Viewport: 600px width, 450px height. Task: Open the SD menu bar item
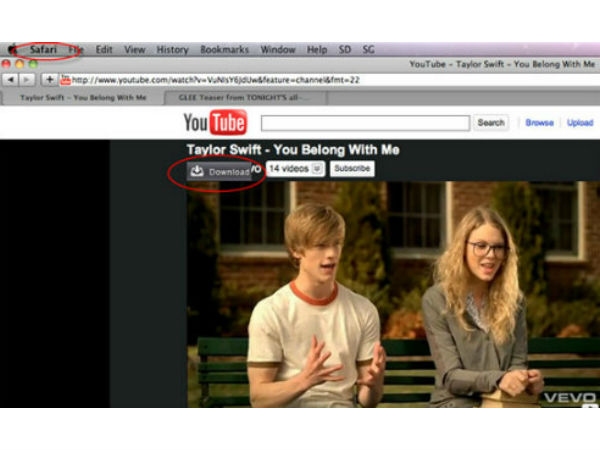344,50
